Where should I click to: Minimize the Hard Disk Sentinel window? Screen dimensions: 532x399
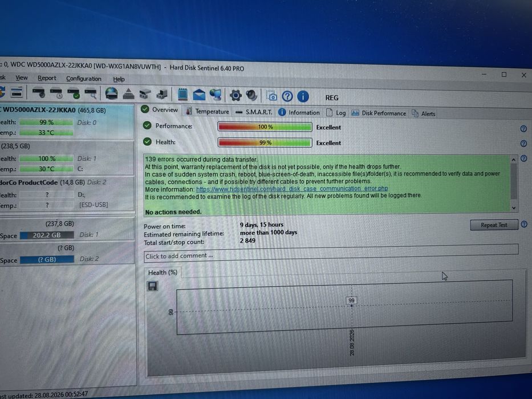pos(484,74)
